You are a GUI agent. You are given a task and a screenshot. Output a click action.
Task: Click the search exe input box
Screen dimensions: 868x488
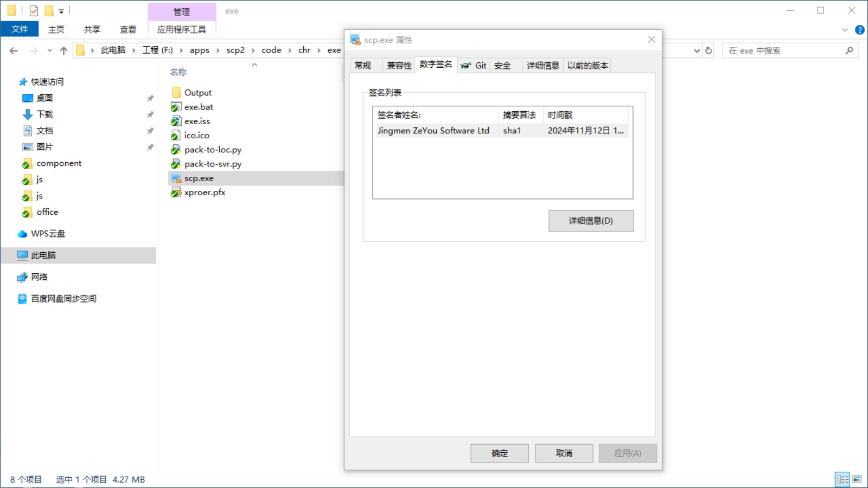[x=784, y=50]
